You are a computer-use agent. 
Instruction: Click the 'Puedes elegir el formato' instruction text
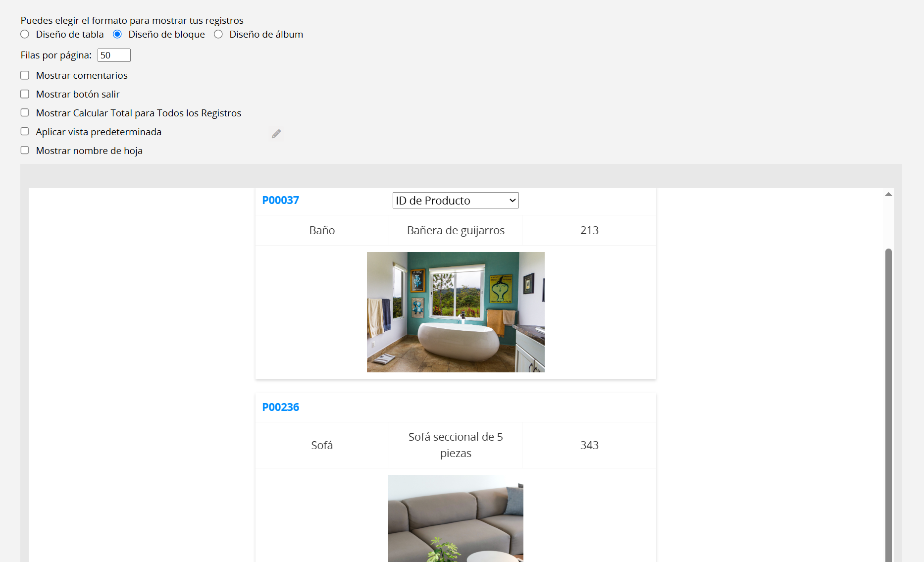coord(132,20)
